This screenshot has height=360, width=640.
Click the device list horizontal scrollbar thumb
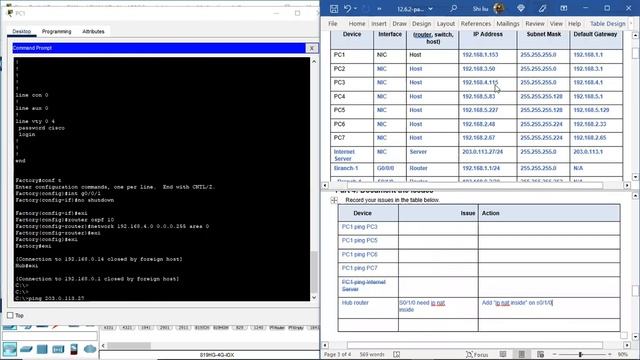pyautogui.click(x=129, y=346)
